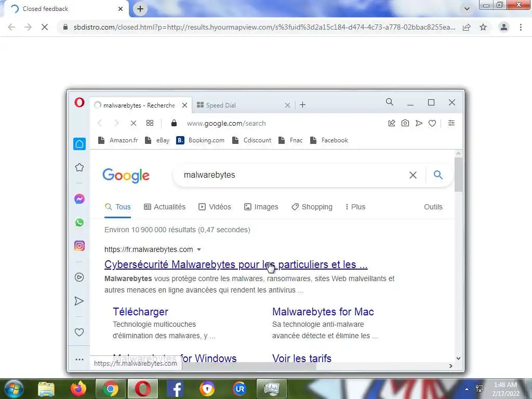532x399 pixels.
Task: Open the Plus more-filters menu
Action: (355, 207)
